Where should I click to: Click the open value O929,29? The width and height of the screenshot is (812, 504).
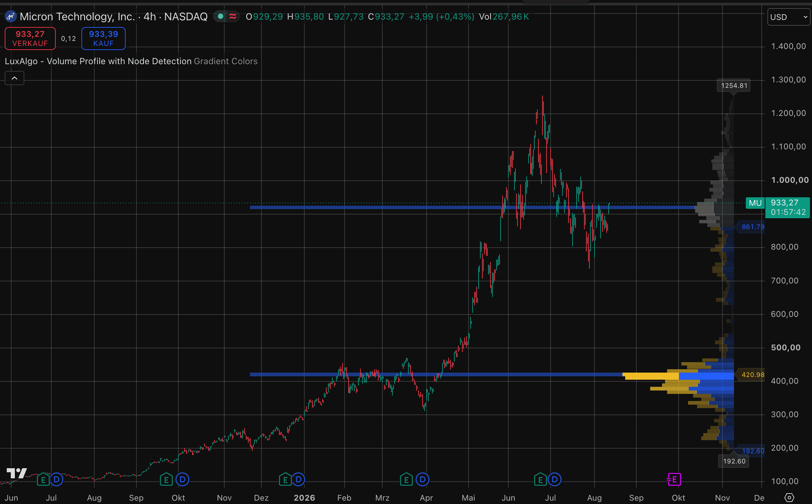click(264, 17)
